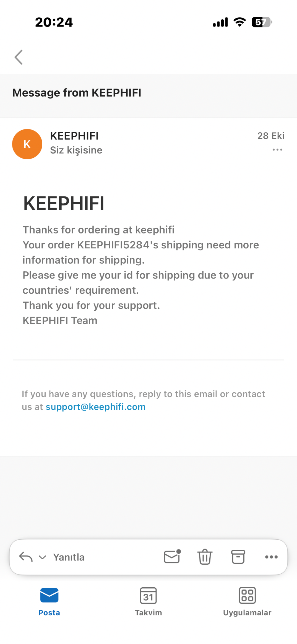Tap the reply arrow icon

26,557
